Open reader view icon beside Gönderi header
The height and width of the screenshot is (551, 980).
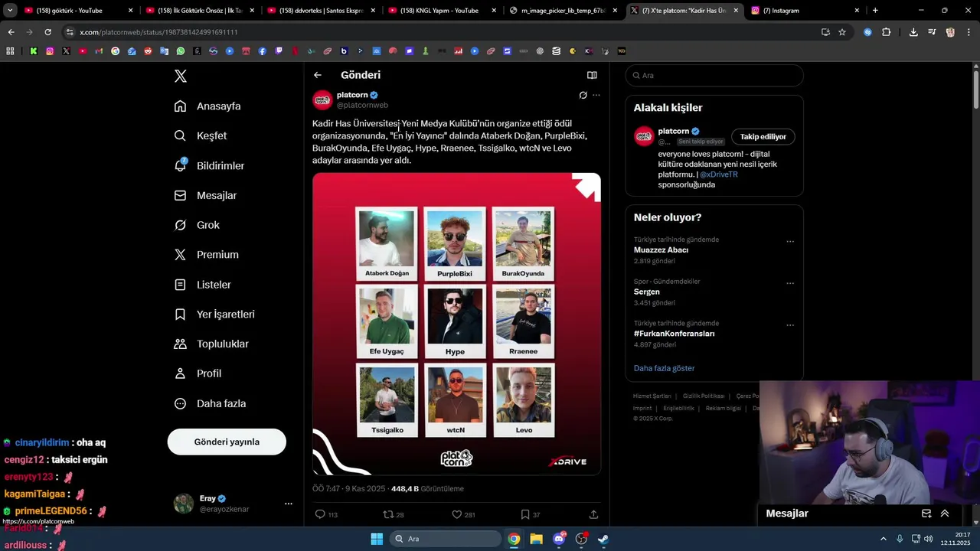592,75
